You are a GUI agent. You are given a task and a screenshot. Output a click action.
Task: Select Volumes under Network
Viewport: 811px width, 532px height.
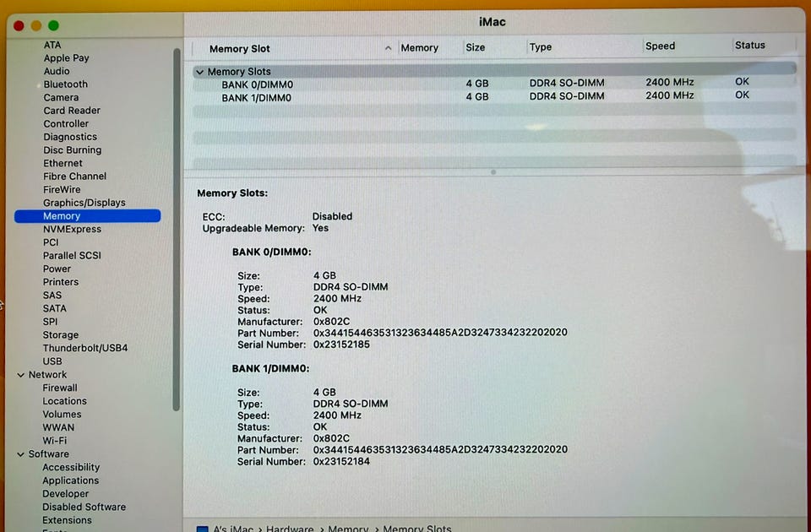pos(62,414)
